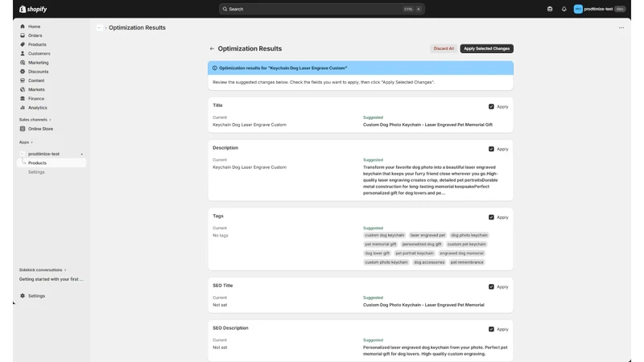Click the Orders inbox icon
The width and height of the screenshot is (644, 362).
tap(23, 35)
